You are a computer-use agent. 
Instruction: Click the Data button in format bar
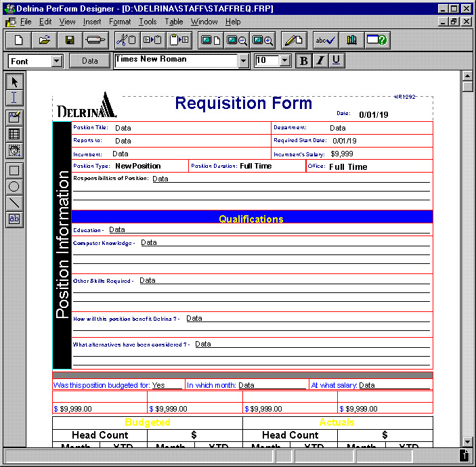(89, 61)
